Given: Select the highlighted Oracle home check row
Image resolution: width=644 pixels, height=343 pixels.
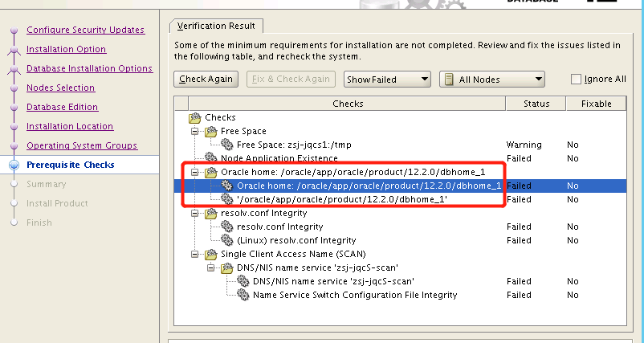Looking at the screenshot, I should pos(368,186).
